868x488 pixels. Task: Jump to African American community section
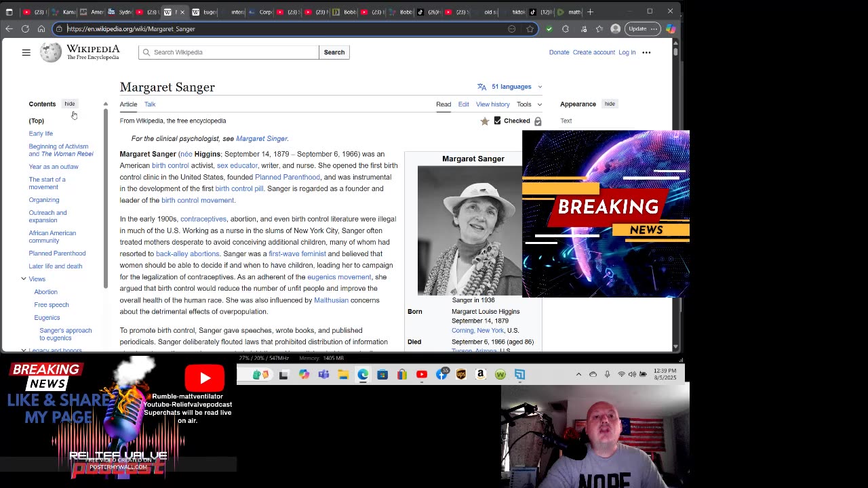pos(52,237)
